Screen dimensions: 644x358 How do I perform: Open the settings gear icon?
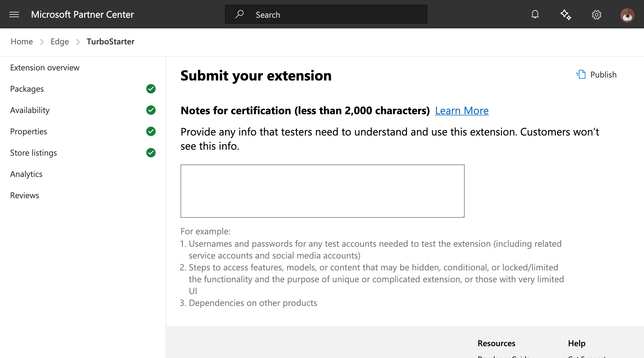click(x=596, y=14)
